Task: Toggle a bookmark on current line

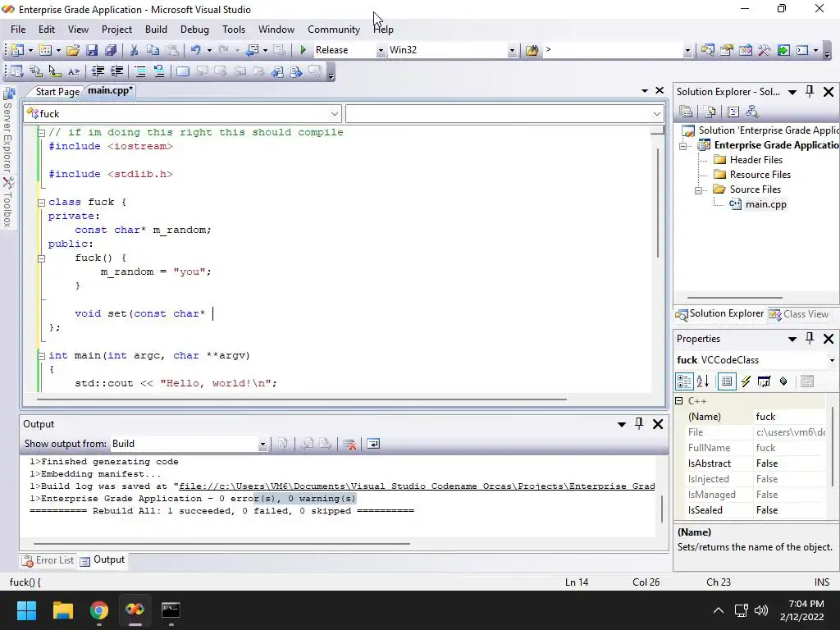Action: 183,71
